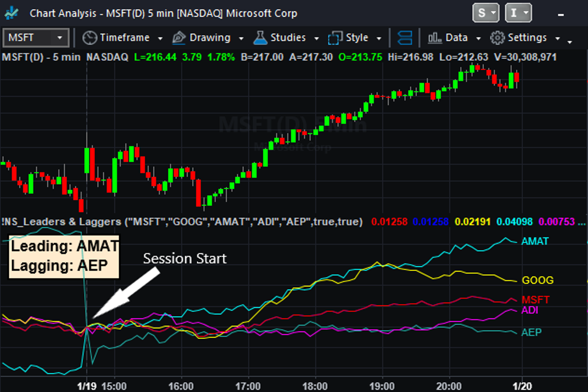The height and width of the screenshot is (392, 588).
Task: Click the Lo=212.63 low value
Action: click(464, 57)
